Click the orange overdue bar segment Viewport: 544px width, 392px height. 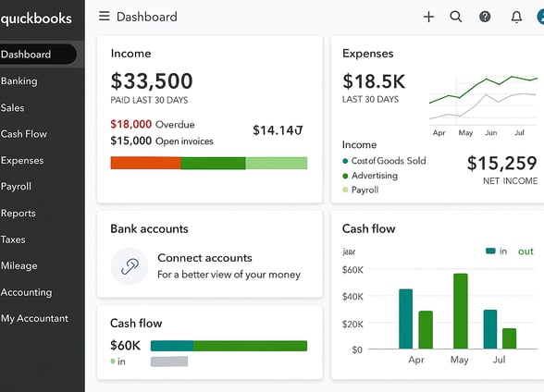[x=146, y=163]
